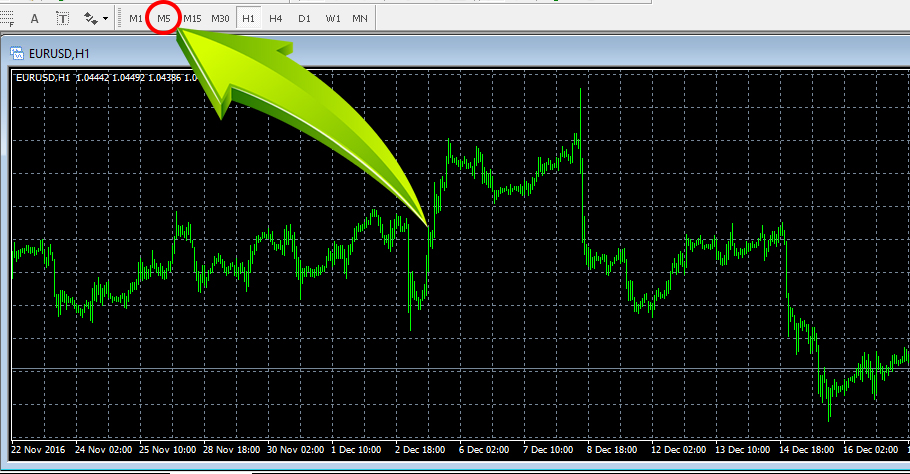Click the '14 Dec 18:00' time axis label
The image size is (910, 474).
[806, 450]
